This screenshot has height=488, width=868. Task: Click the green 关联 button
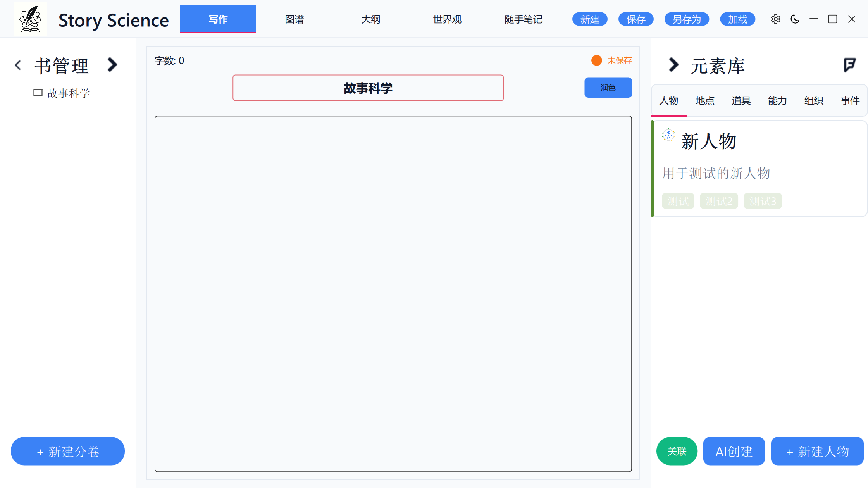click(x=677, y=451)
